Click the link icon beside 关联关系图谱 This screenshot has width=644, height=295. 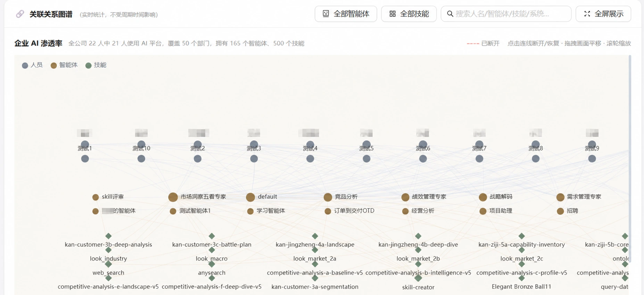[x=20, y=14]
